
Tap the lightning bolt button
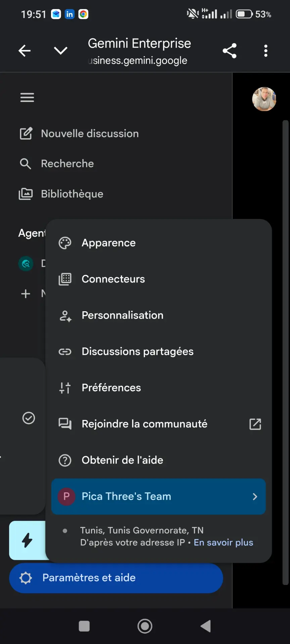click(28, 540)
